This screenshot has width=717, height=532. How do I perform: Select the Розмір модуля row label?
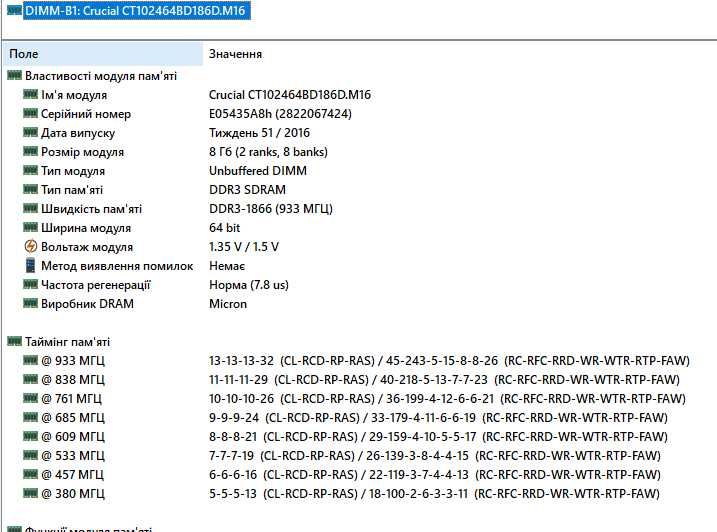click(x=83, y=152)
